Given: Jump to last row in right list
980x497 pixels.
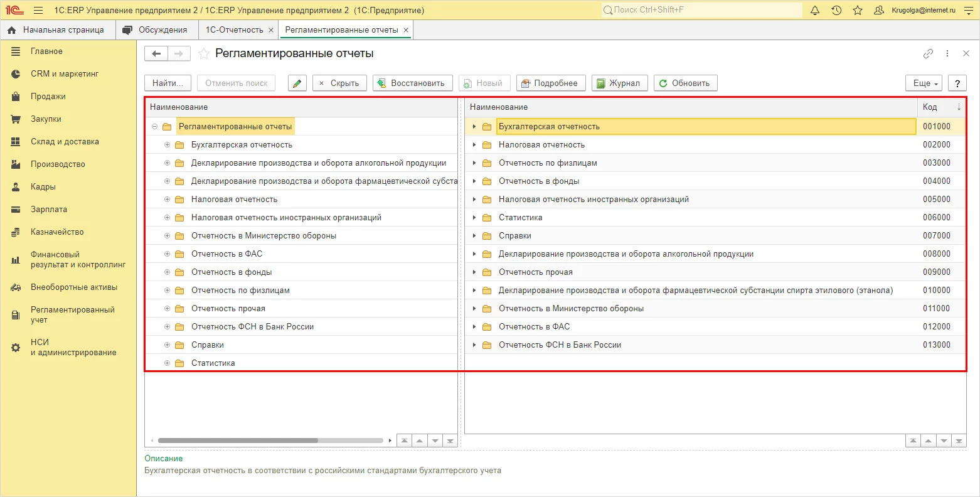Looking at the screenshot, I should coord(958,441).
